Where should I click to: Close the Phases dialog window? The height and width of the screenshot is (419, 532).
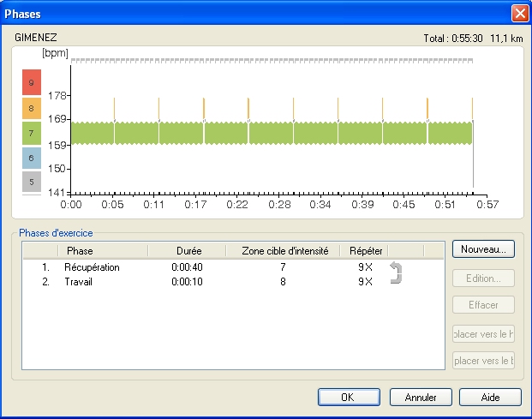coord(519,14)
